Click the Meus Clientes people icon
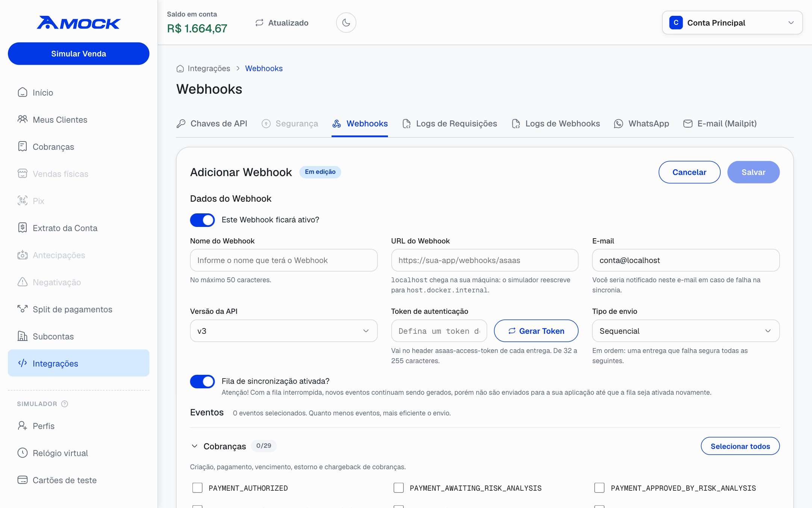812x508 pixels. pos(23,119)
